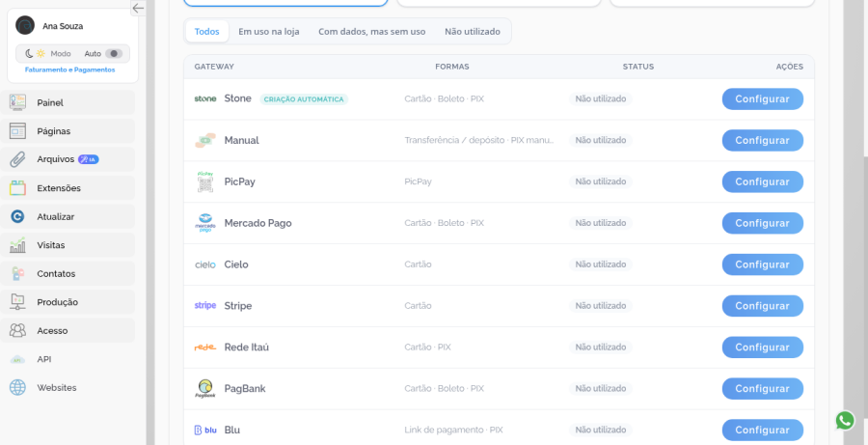This screenshot has height=445, width=868.
Task: Select the Todos filter tab
Action: point(207,32)
